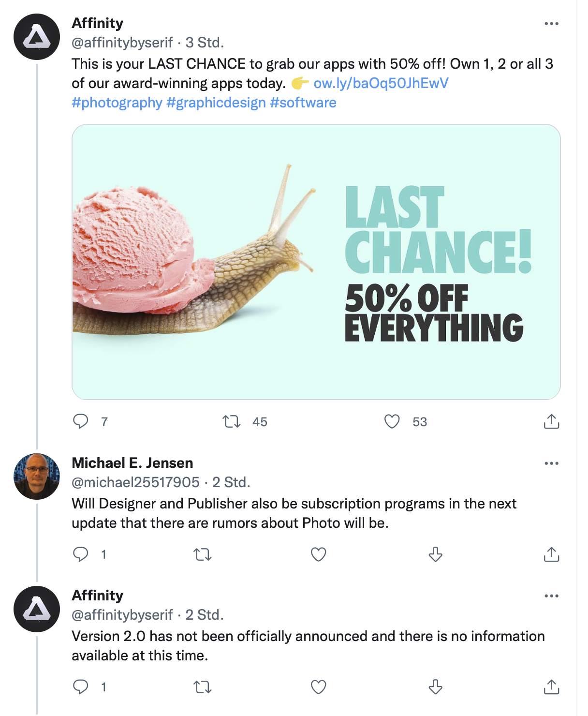Downvote Michael E. Jensen's reply

coord(435,554)
